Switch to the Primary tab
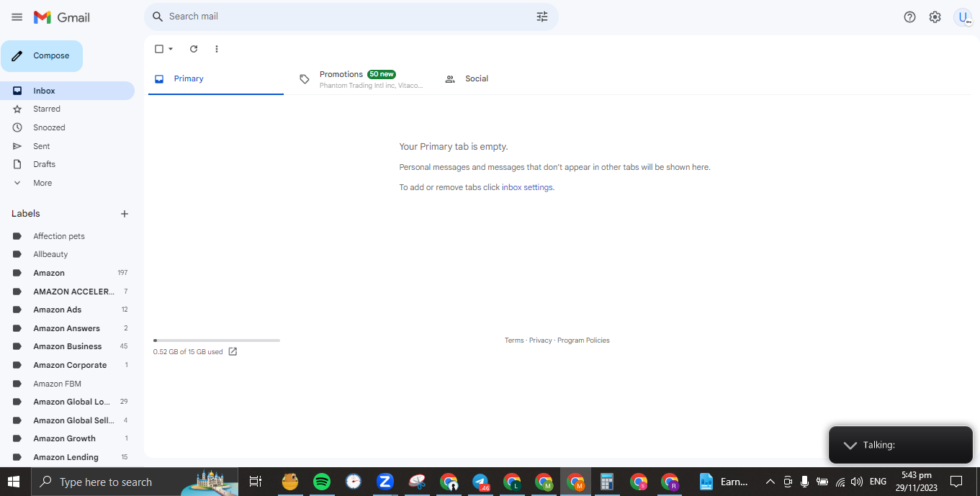Image resolution: width=980 pixels, height=496 pixels. point(216,78)
